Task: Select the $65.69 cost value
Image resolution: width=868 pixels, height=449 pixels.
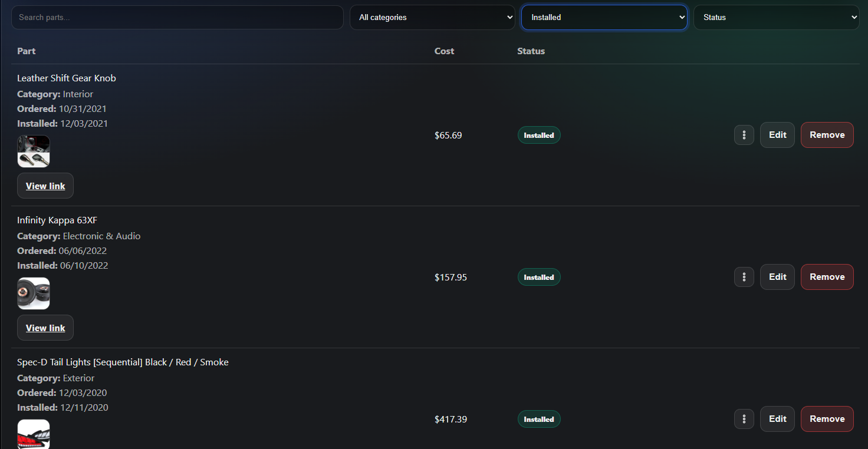Action: click(x=448, y=136)
